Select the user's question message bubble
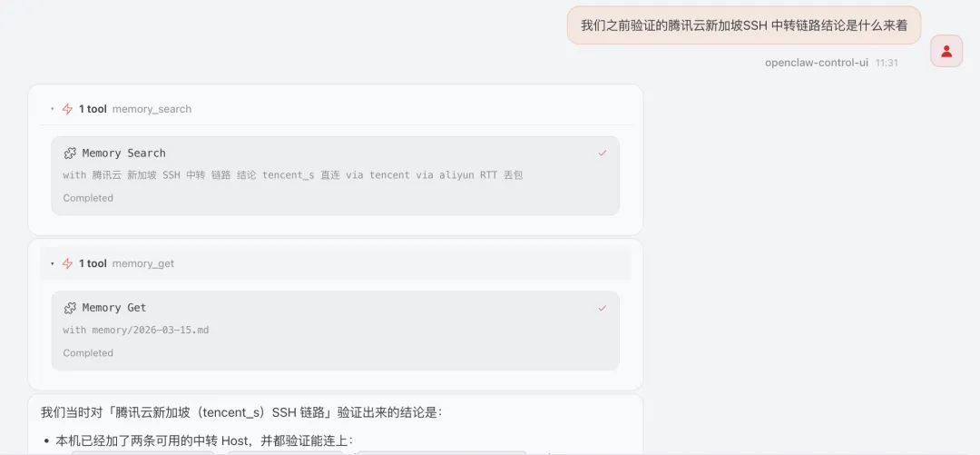 (x=744, y=25)
